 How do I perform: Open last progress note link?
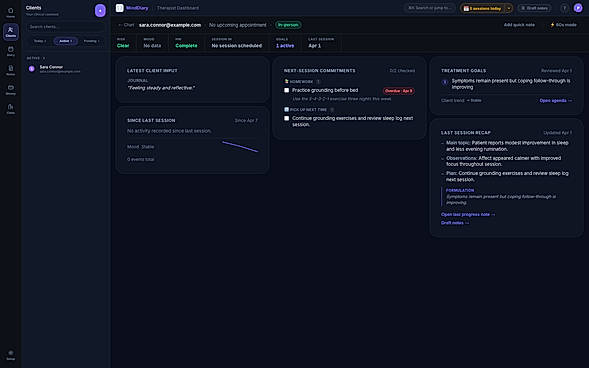(468, 214)
